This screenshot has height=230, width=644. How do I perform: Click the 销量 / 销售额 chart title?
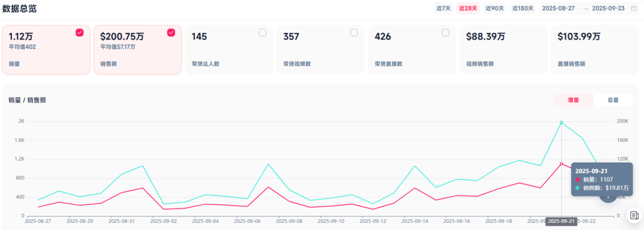click(27, 100)
